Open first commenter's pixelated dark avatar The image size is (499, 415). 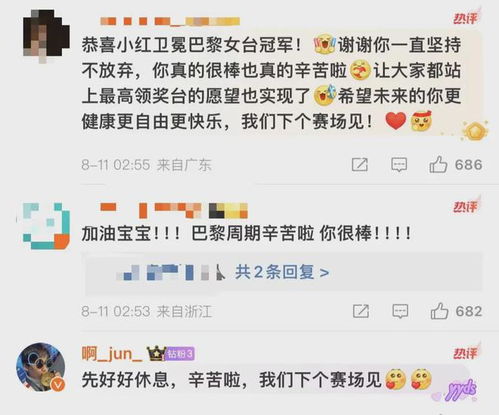pyautogui.click(x=46, y=36)
